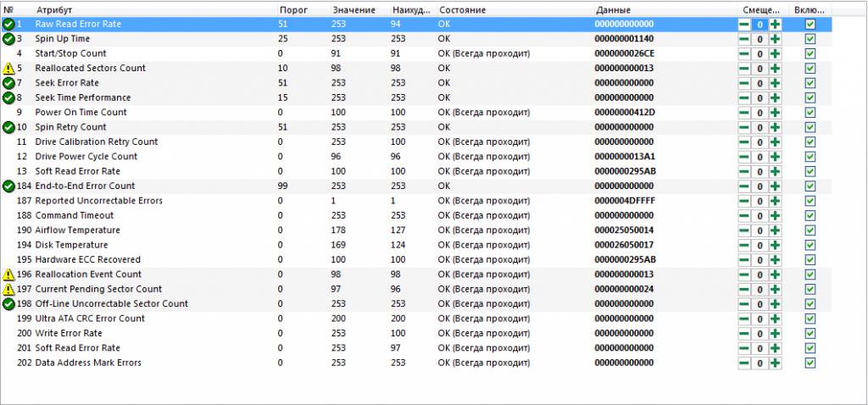Image resolution: width=868 pixels, height=405 pixels.
Task: Select the Hardware ECC Recovered attribute row
Action: tap(415, 259)
